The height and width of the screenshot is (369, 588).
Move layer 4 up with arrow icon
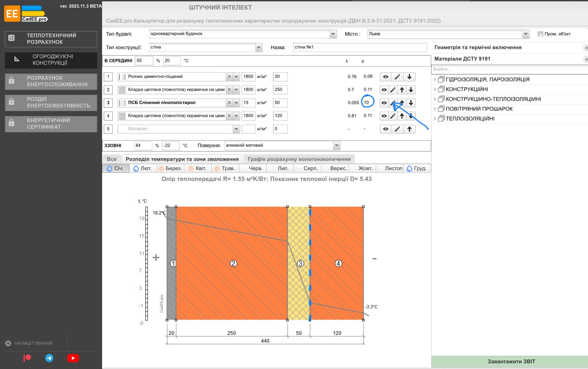(402, 116)
